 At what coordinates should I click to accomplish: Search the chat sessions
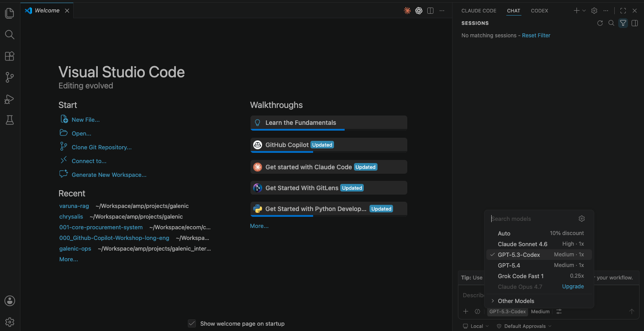(x=612, y=23)
